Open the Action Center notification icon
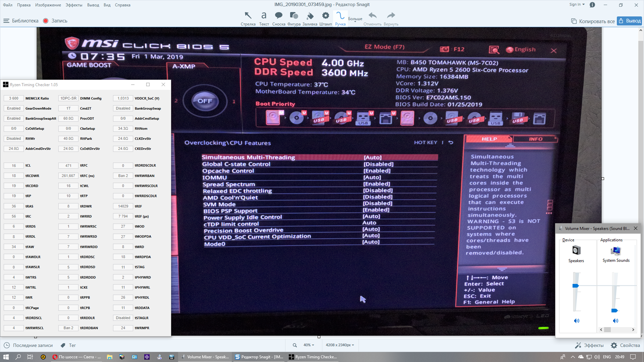This screenshot has height=362, width=644. click(633, 357)
